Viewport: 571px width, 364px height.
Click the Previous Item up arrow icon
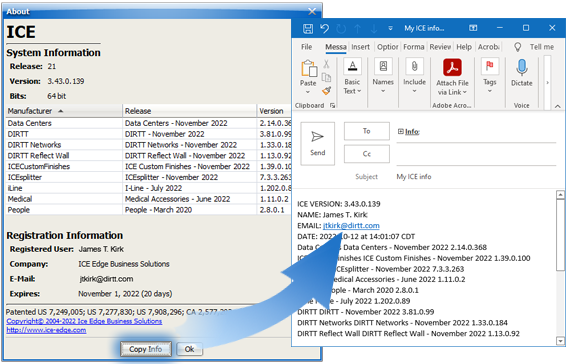(358, 28)
